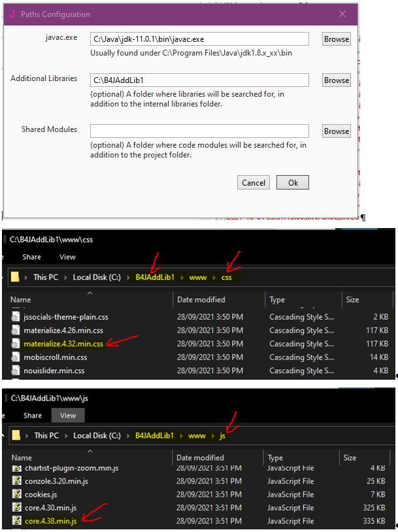Viewport: 398px width, 532px height.
Task: Go to This PC in the css address bar
Action: coord(46,277)
